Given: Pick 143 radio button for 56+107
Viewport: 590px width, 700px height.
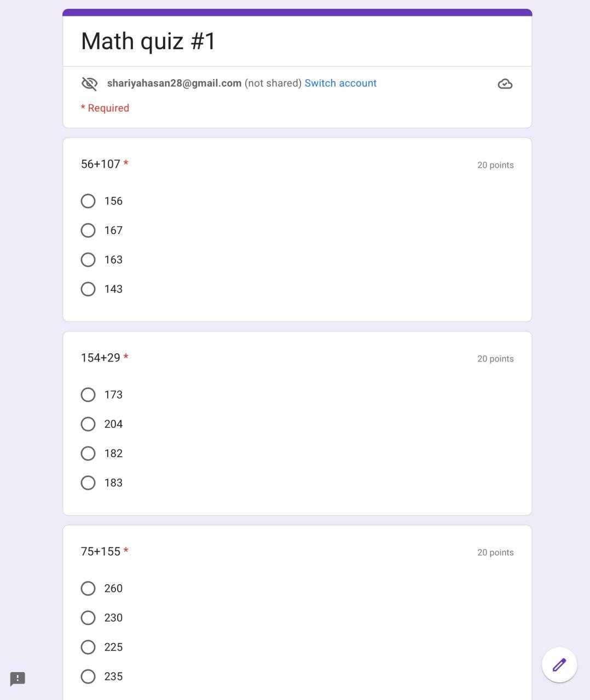Looking at the screenshot, I should 88,289.
